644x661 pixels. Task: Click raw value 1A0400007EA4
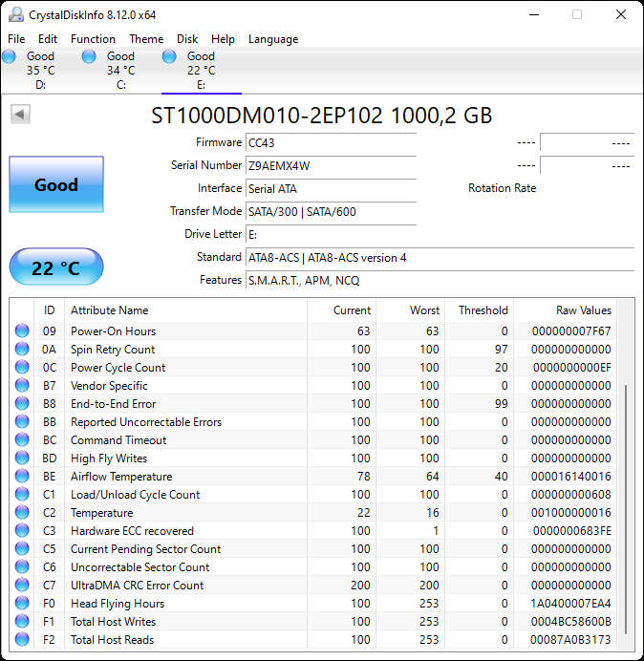point(570,604)
